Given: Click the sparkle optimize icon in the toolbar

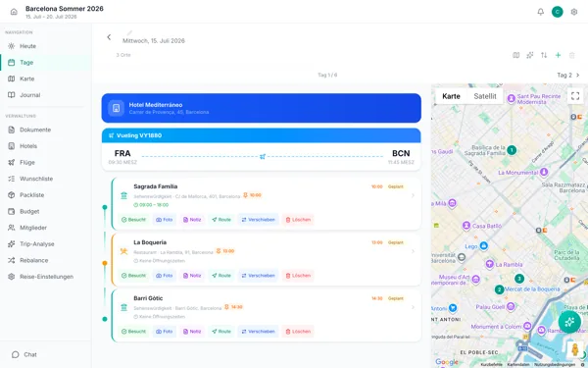Looking at the screenshot, I should point(530,55).
